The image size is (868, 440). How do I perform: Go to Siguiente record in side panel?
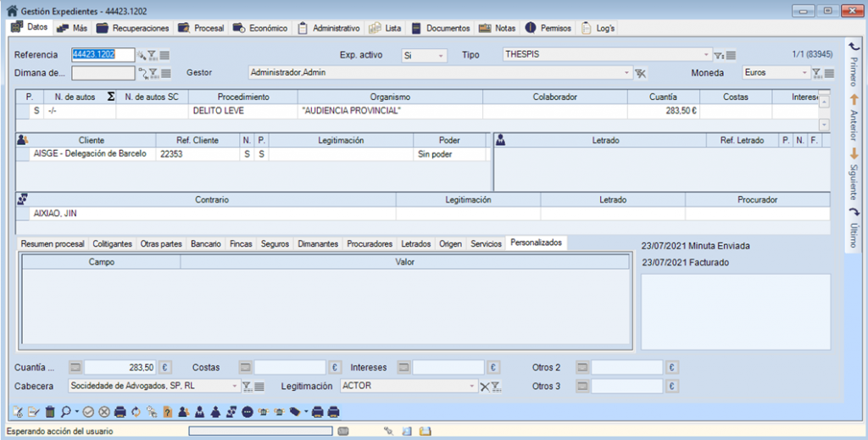pyautogui.click(x=854, y=172)
